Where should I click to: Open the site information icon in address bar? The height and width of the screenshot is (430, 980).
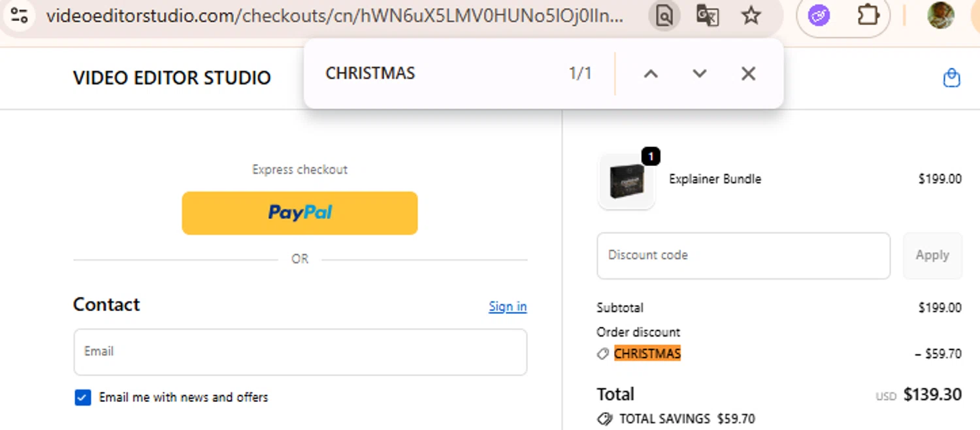click(19, 15)
